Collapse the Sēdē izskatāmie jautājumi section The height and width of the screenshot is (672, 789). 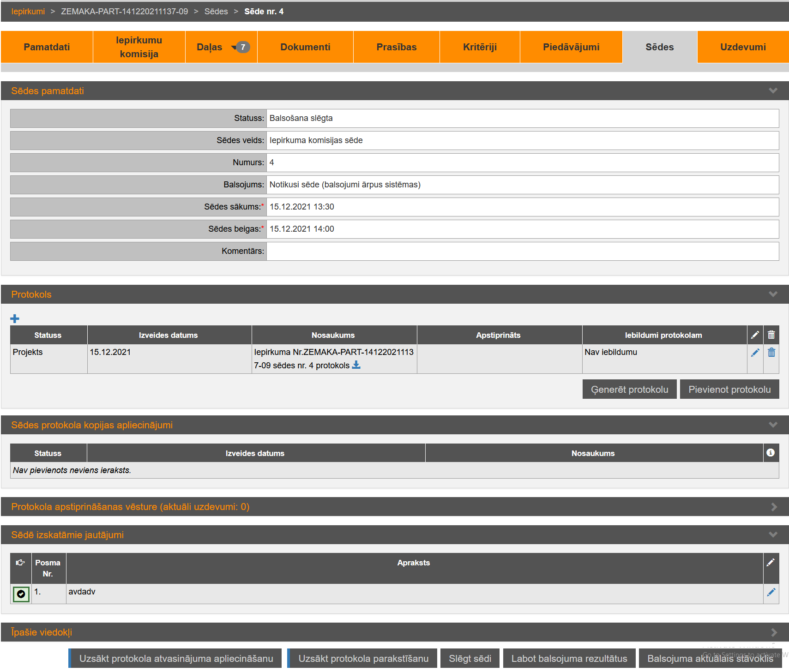(773, 535)
